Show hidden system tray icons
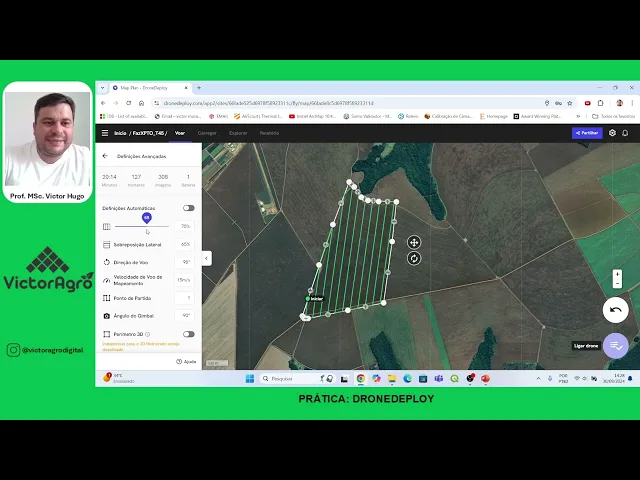 point(538,379)
